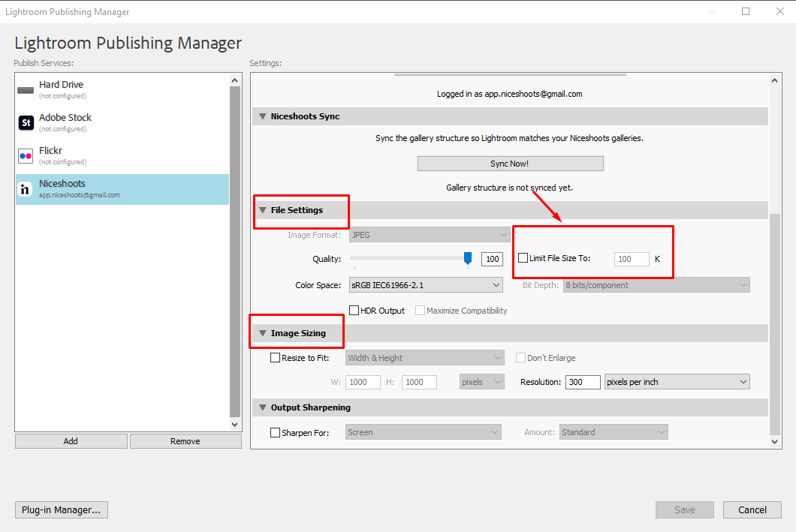Click the settings panel scroll-down arrow
The height and width of the screenshot is (532, 796).
(775, 442)
